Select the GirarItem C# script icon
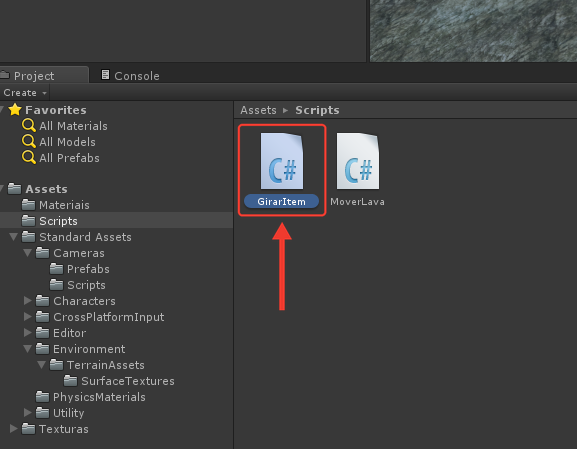This screenshot has width=577, height=449. click(x=282, y=161)
